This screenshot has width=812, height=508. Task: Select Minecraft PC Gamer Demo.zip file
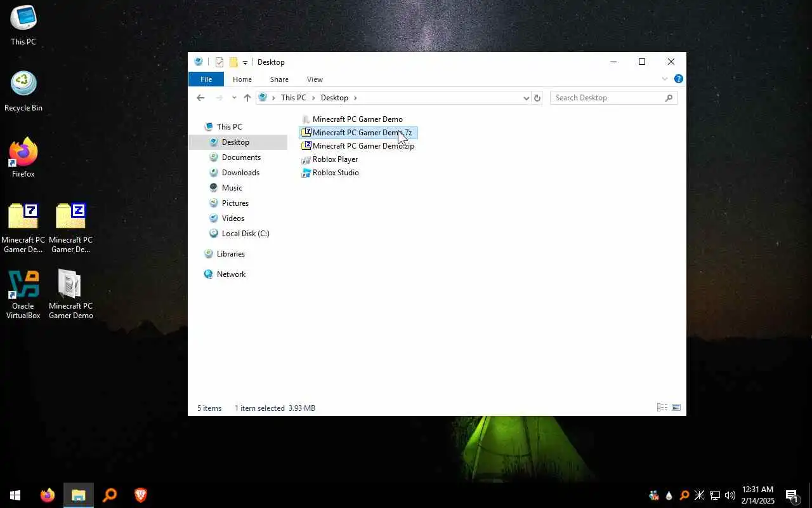coord(358,146)
